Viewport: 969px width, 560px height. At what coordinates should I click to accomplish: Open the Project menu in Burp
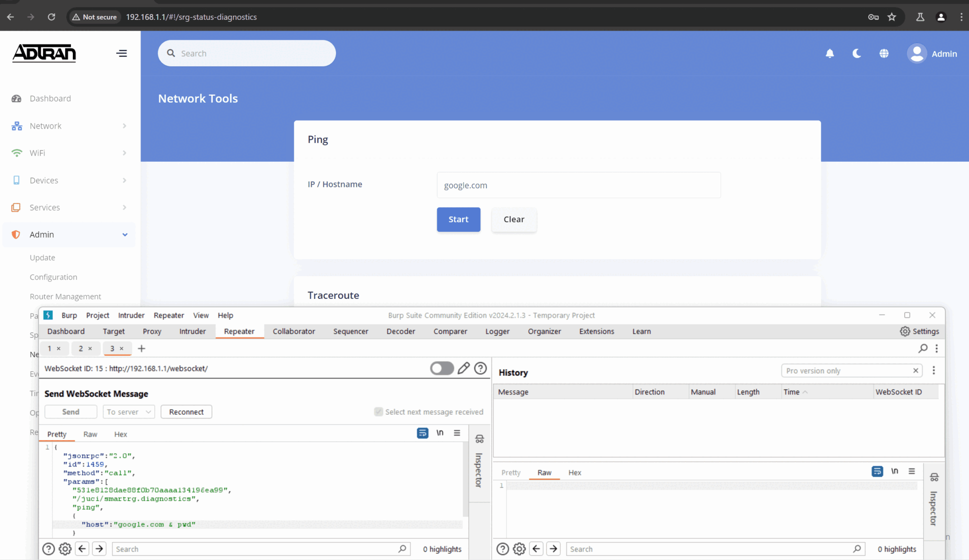(x=97, y=315)
